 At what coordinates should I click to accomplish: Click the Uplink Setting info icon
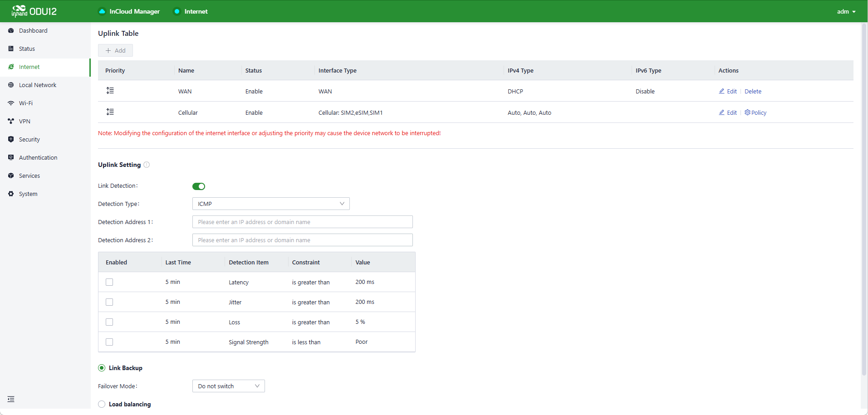[x=147, y=165]
